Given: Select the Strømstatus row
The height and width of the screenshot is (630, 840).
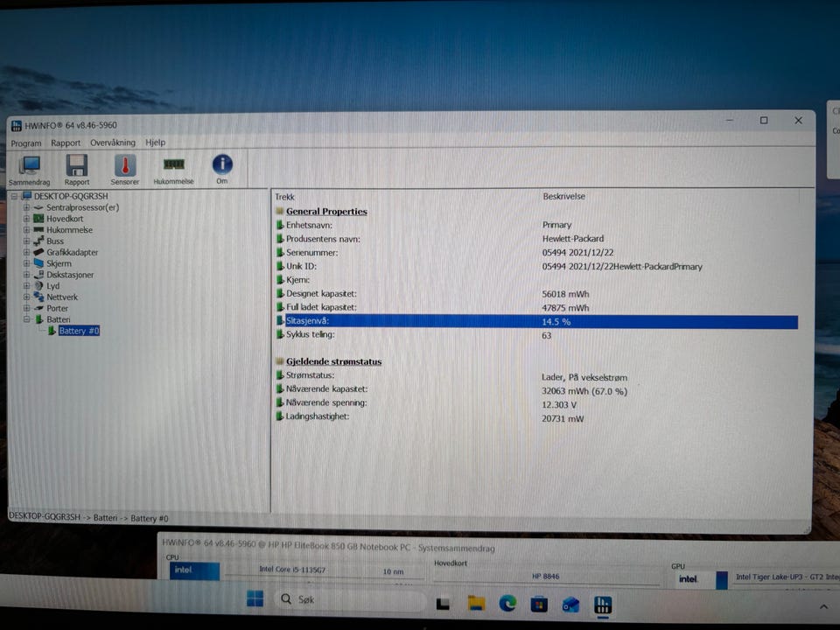Looking at the screenshot, I should (535, 376).
